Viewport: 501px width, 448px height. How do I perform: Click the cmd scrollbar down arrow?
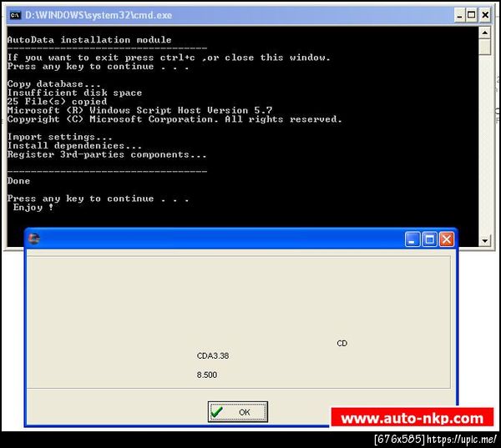pyautogui.click(x=484, y=241)
